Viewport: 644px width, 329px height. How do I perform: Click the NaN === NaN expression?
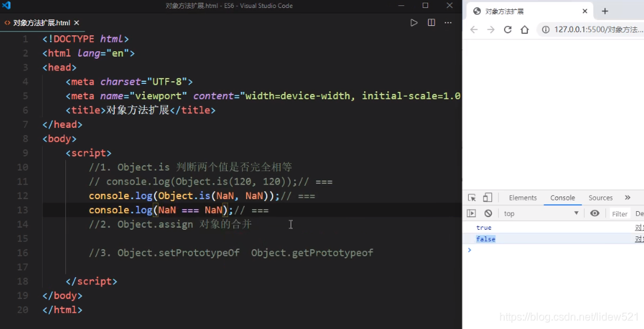[x=190, y=210]
